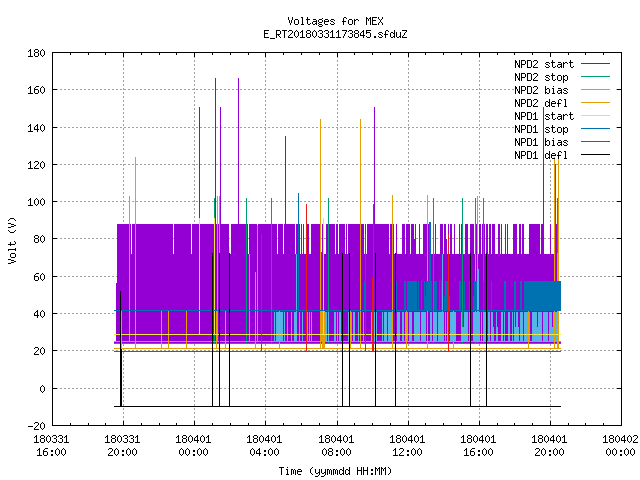Image resolution: width=640 pixels, height=480 pixels.
Task: Click the NPD1 stop blue legend line
Action: (x=595, y=129)
